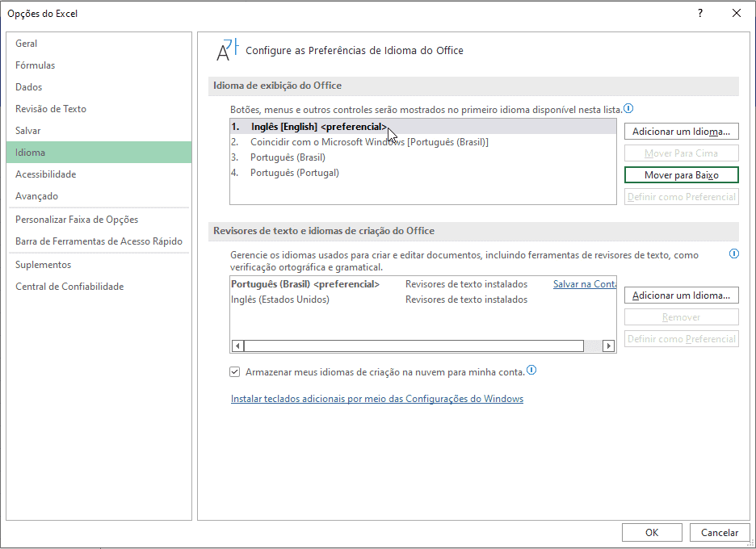Screen dimensions: 756x549
Task: Open Instalar teclados adicionais link
Action: 376,399
